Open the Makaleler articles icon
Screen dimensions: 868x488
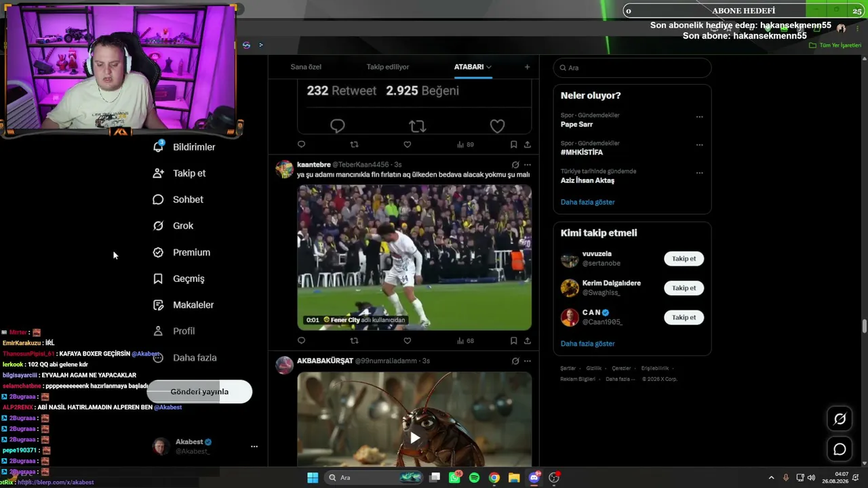(x=158, y=305)
